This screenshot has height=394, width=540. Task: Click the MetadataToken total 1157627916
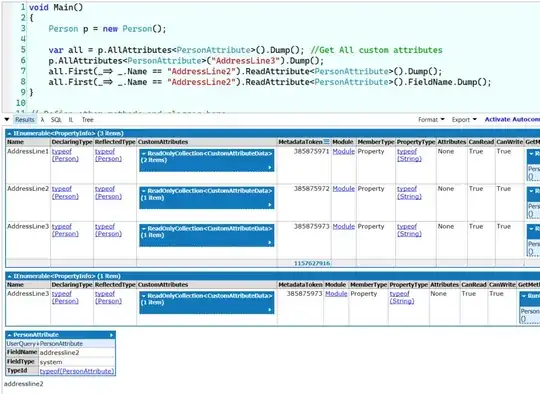(x=312, y=263)
